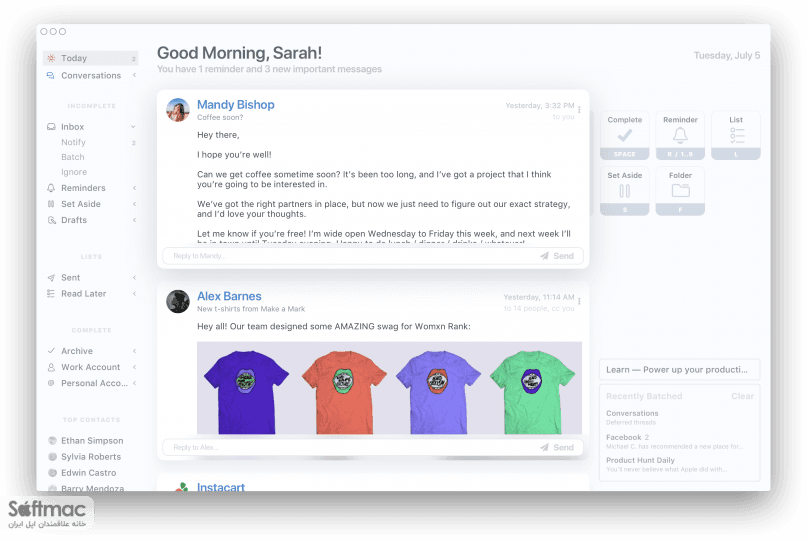Open the dark purple t-shirt image
This screenshot has width=807, height=540.
pos(246,392)
